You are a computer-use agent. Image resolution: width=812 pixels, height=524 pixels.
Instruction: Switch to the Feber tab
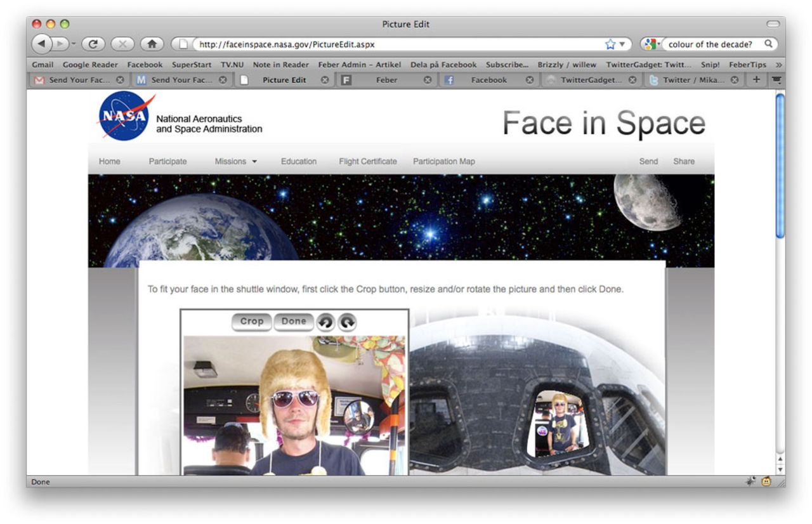(386, 81)
